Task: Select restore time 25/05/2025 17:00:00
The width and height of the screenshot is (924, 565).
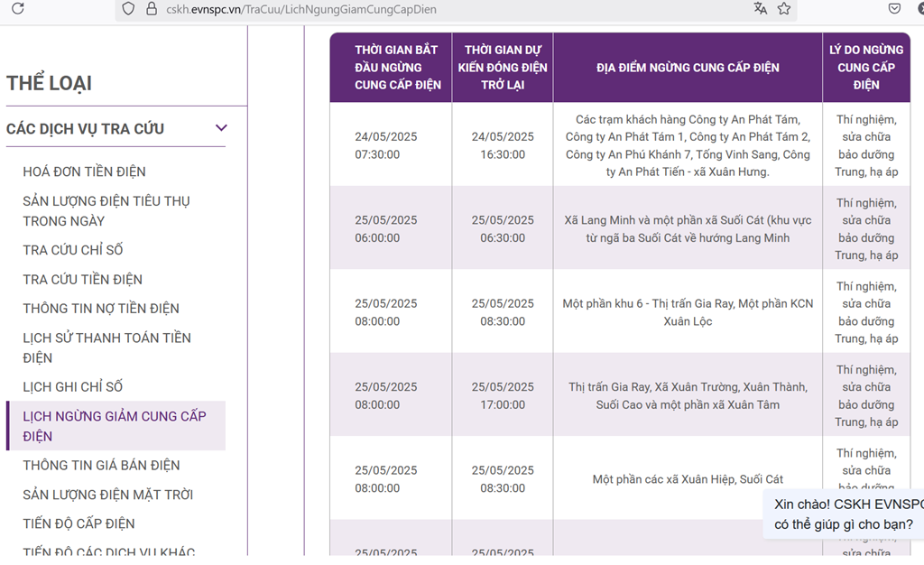Action: tap(503, 395)
